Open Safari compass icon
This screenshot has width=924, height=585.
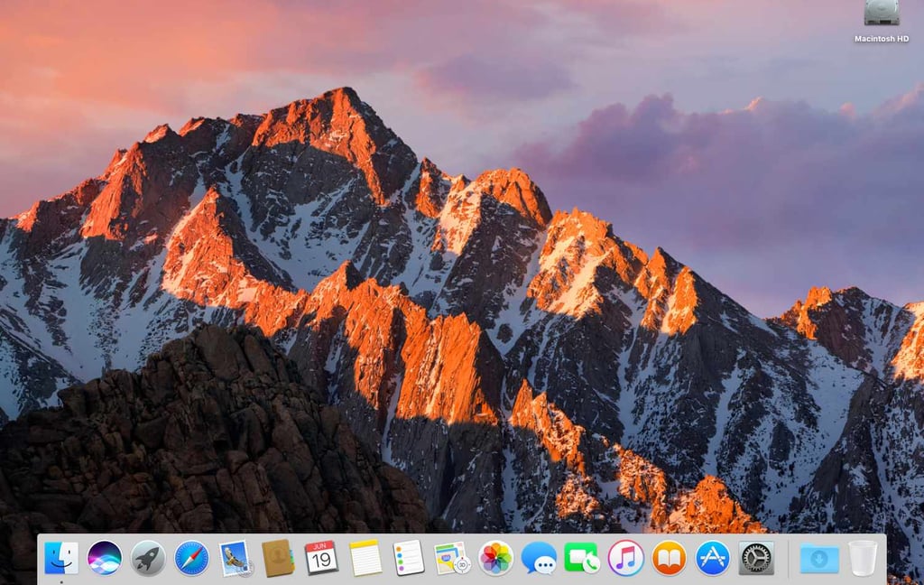191,558
